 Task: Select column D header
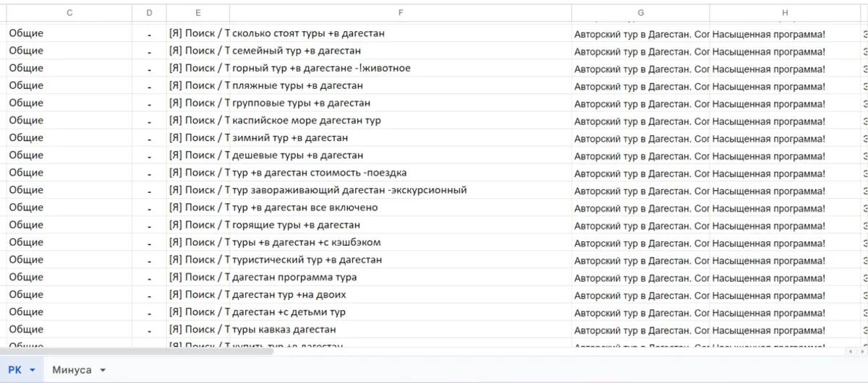pos(149,12)
